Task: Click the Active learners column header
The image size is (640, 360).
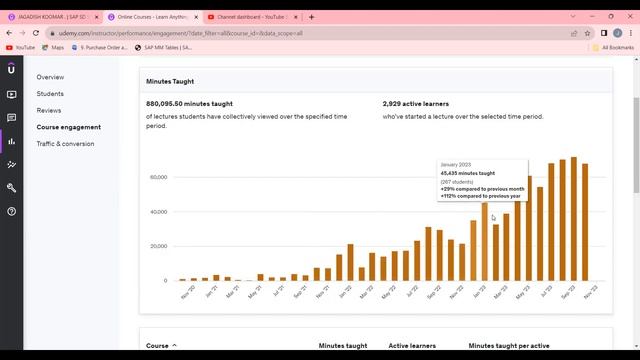Action: point(412,346)
